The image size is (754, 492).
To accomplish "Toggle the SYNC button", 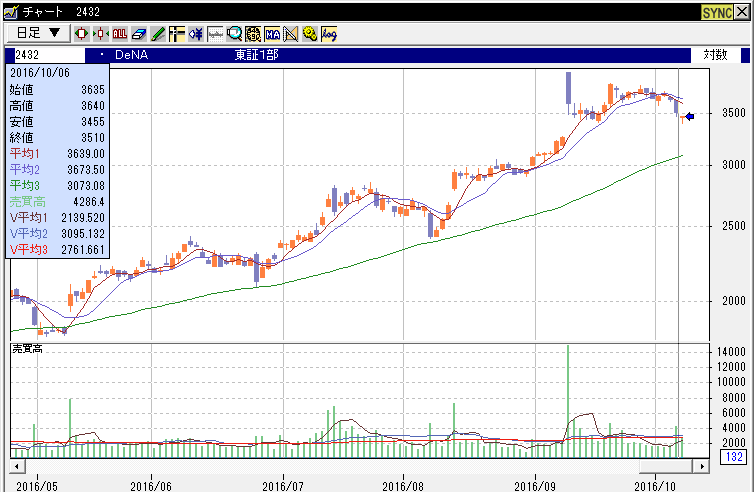I will point(716,11).
